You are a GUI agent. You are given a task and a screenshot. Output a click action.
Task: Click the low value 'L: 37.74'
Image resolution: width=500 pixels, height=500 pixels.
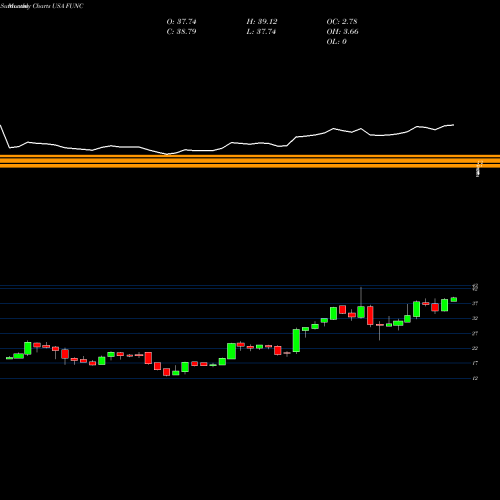point(261,31)
